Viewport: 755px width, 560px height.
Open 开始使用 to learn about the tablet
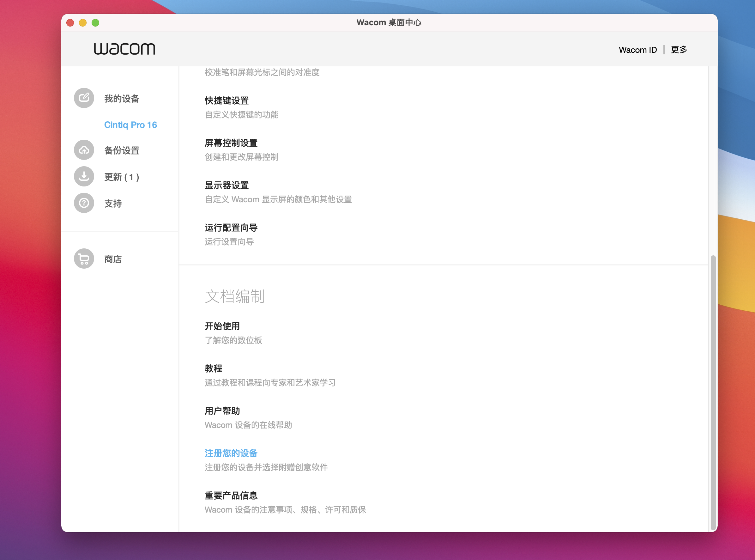pos(222,326)
